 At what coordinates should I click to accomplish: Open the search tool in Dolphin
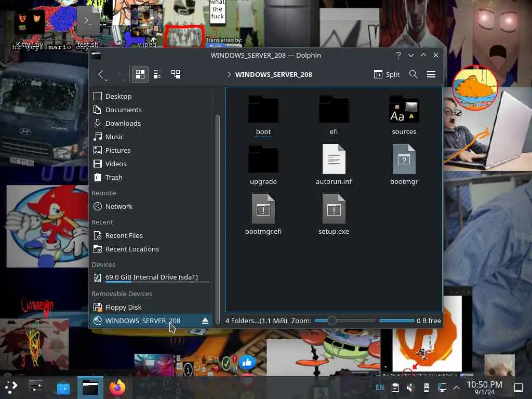pos(413,74)
